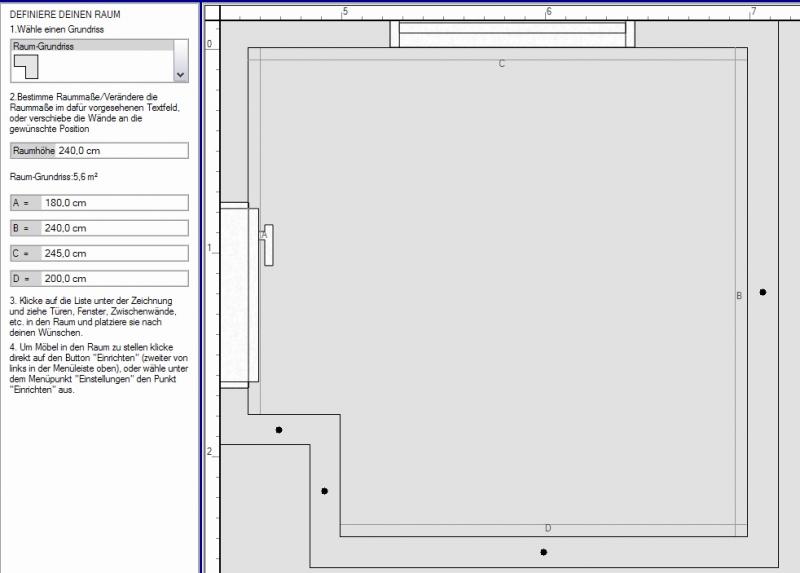Click wall label C in the drawing
Screen dimensions: 800x573
pyautogui.click(x=502, y=64)
